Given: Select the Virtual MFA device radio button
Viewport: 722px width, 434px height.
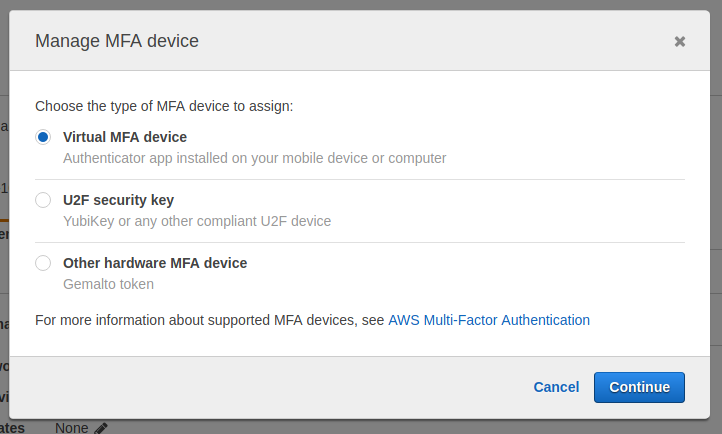Looking at the screenshot, I should pos(43,137).
